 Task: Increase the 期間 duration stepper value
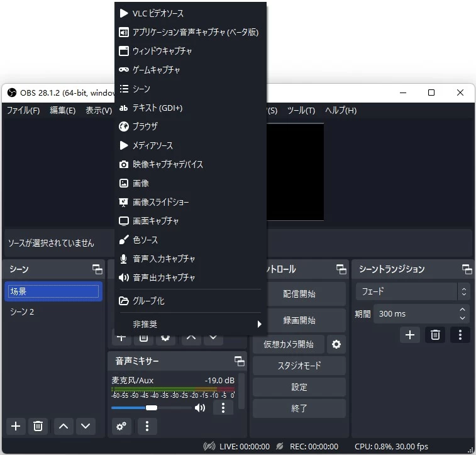coord(463,310)
